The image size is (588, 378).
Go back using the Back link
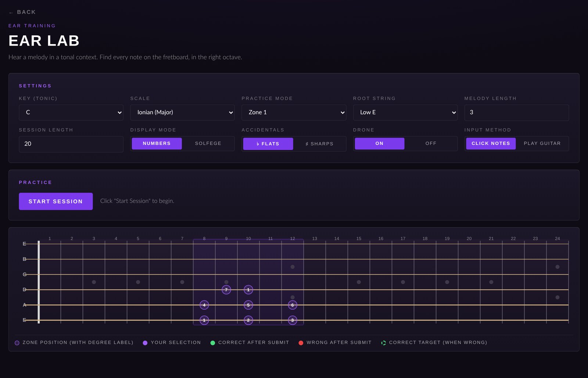tap(22, 12)
